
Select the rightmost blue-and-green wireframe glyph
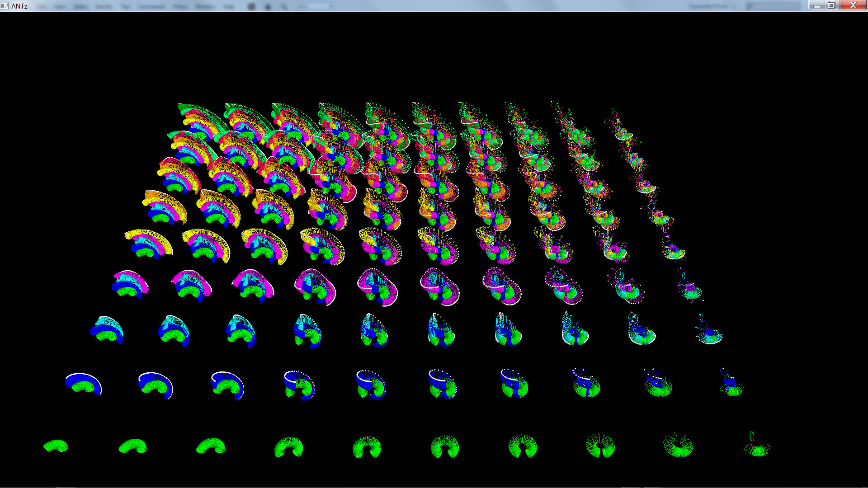(731, 384)
